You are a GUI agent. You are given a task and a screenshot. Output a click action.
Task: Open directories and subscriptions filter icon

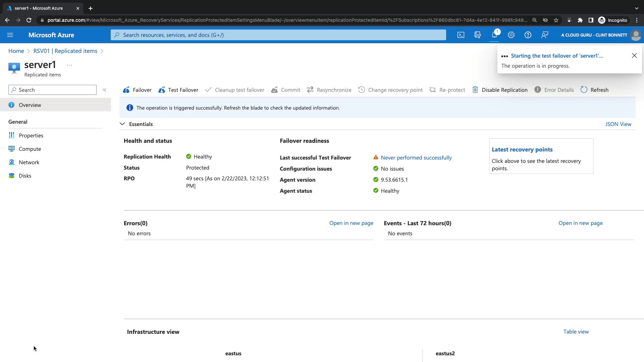tap(477, 35)
